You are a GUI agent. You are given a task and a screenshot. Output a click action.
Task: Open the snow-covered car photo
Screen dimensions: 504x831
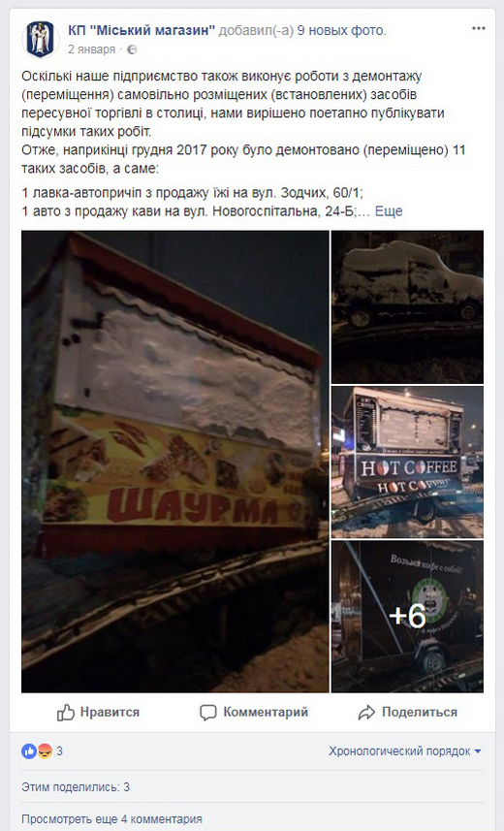point(407,306)
